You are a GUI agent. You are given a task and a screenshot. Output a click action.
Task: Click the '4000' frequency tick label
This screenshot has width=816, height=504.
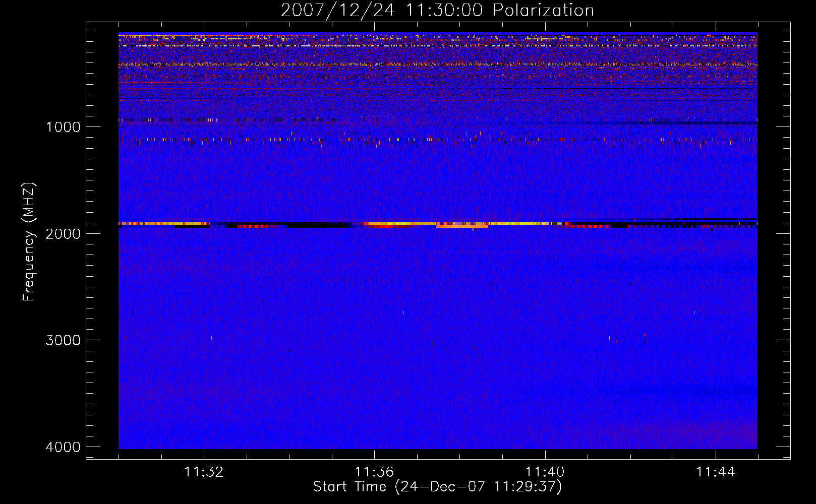[x=63, y=447]
